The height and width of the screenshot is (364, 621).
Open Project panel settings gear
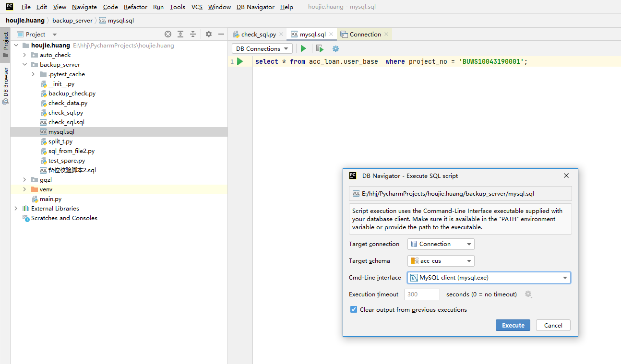point(209,34)
